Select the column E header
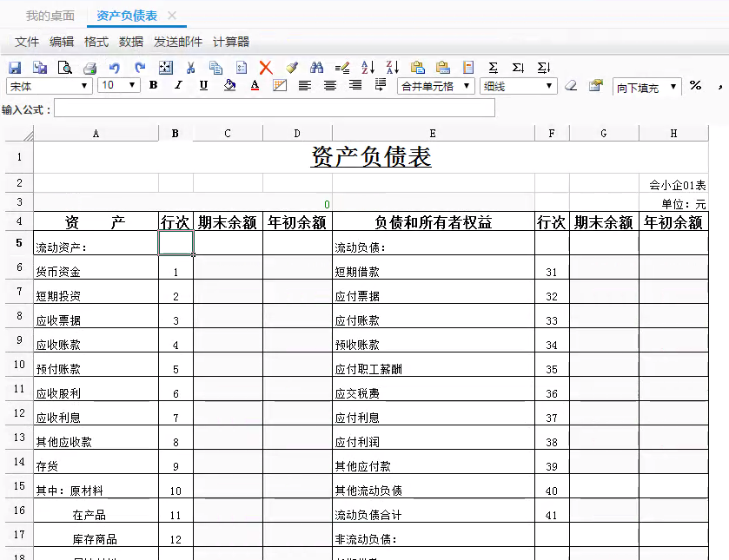The image size is (729, 560). pyautogui.click(x=433, y=134)
